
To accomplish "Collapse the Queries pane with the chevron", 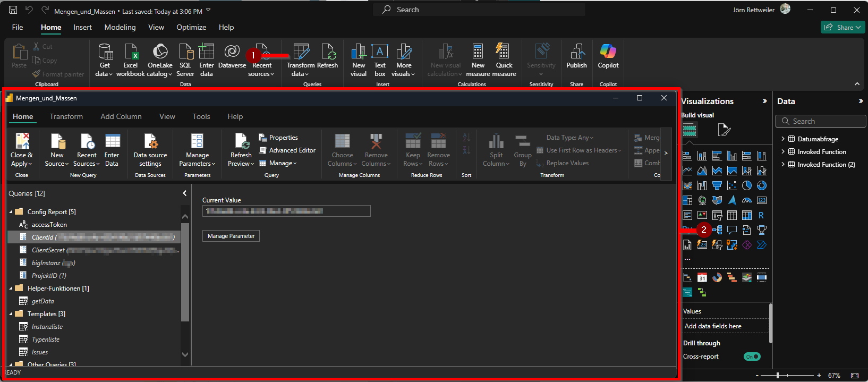I will 185,193.
